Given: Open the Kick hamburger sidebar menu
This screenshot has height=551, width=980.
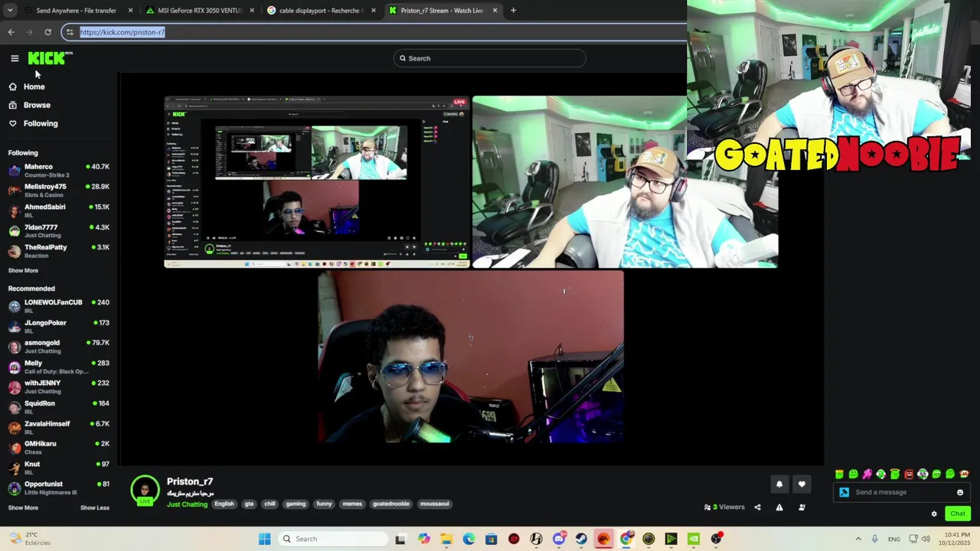Looking at the screenshot, I should (x=15, y=58).
